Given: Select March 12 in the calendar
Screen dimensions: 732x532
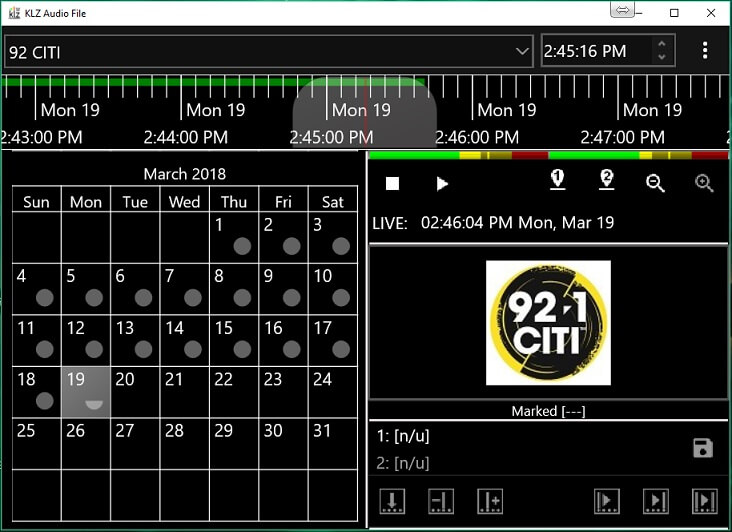Looking at the screenshot, I should (85, 340).
